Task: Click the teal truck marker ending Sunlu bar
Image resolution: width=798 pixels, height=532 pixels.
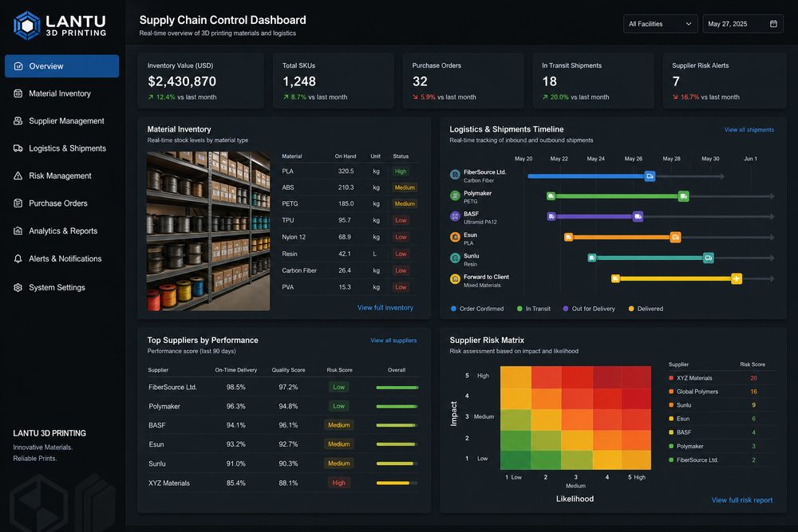Action: 708,258
